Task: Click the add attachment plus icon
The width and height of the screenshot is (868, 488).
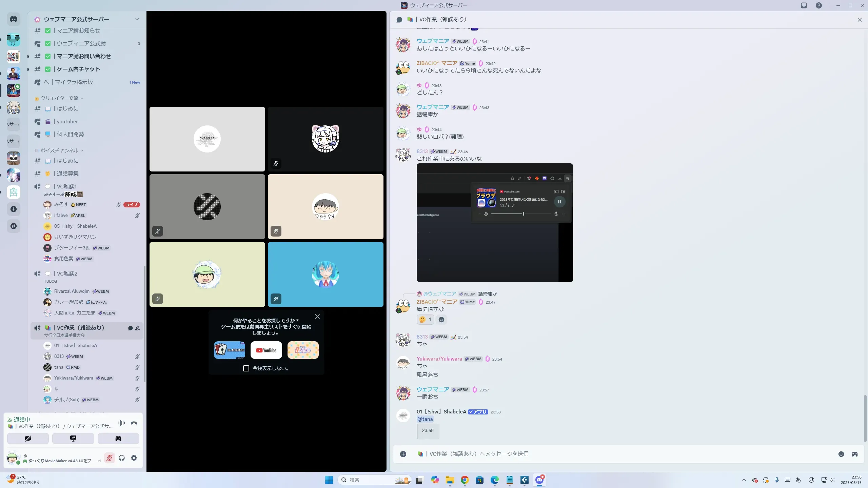Action: tap(403, 454)
